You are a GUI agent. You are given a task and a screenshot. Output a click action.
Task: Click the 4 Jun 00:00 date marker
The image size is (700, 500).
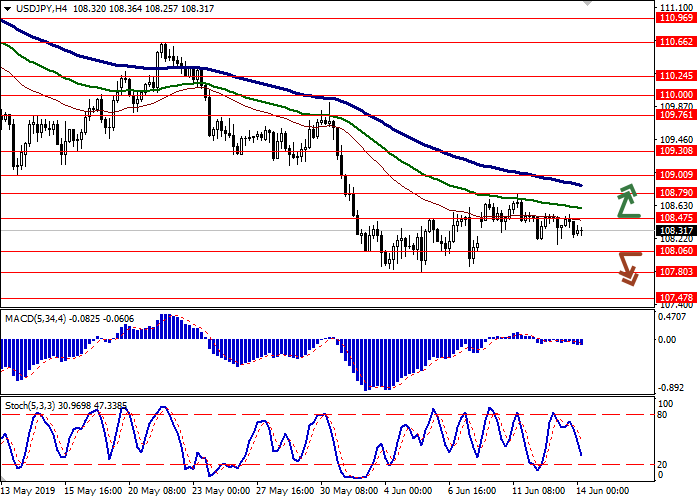[x=406, y=491]
